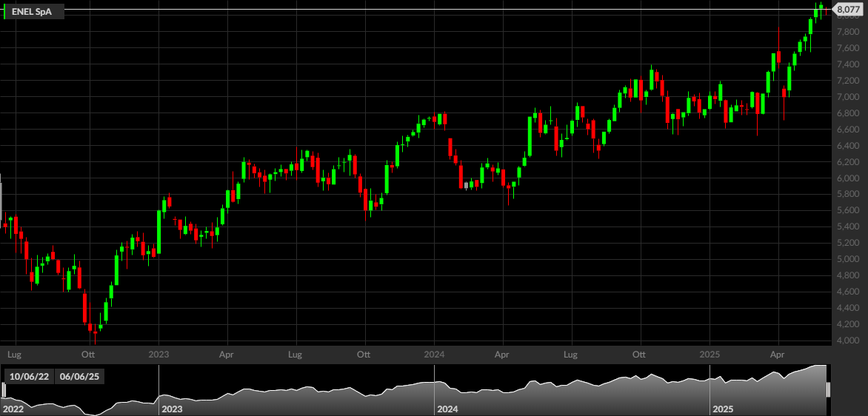Screen dimensions: 868x416
Task: Click the Apr axis label following 2025
Action: tap(778, 353)
